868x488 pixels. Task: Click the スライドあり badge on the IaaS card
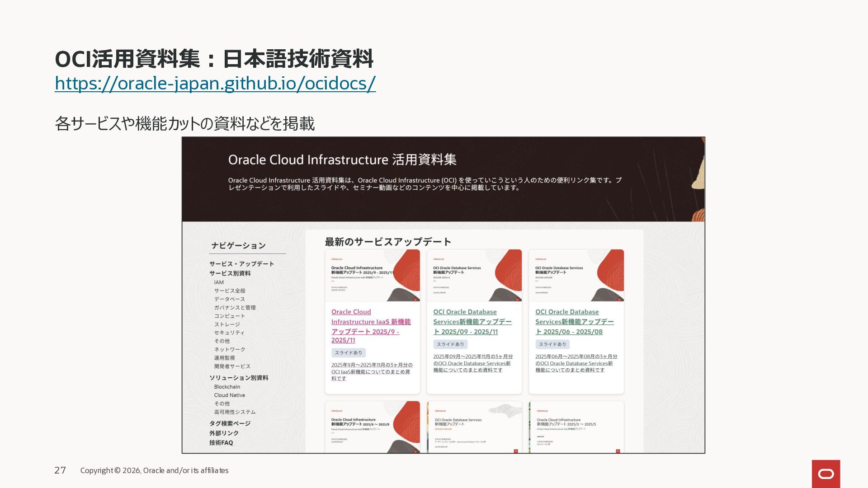click(348, 353)
